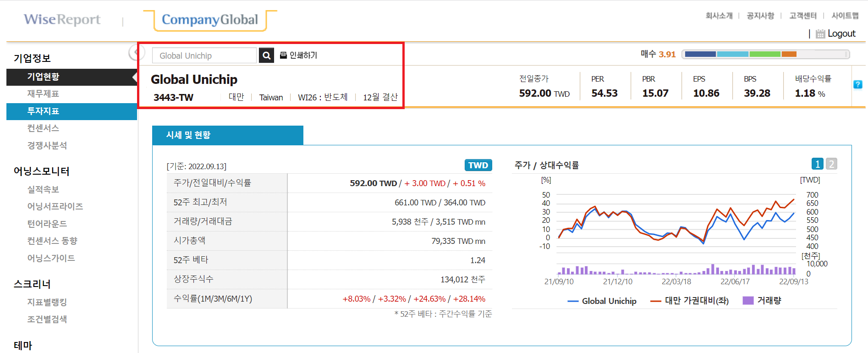Click the 사이트맵 top link
This screenshot has height=353, width=868.
(845, 16)
